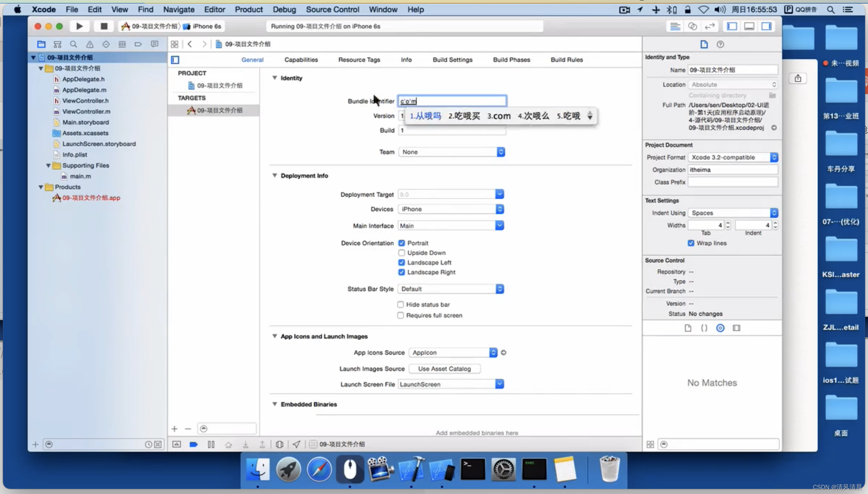The height and width of the screenshot is (494, 868).
Task: Toggle Portrait device orientation checkbox
Action: (x=401, y=243)
